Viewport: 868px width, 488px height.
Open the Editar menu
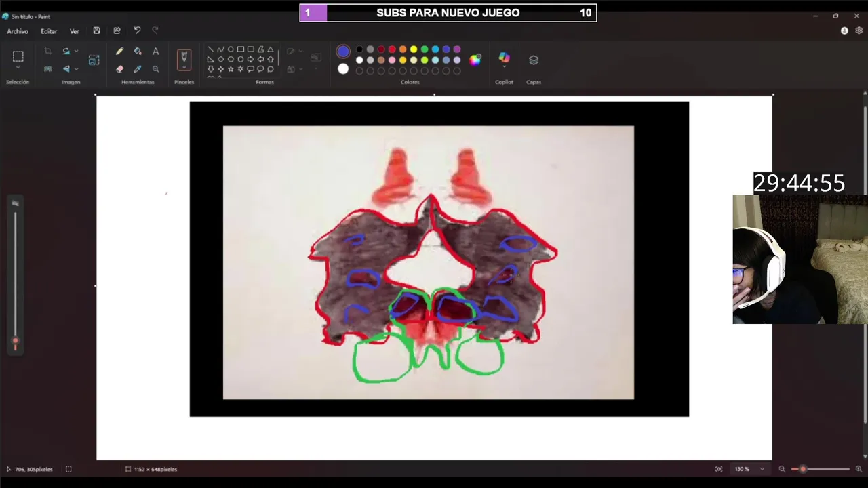[x=49, y=31]
